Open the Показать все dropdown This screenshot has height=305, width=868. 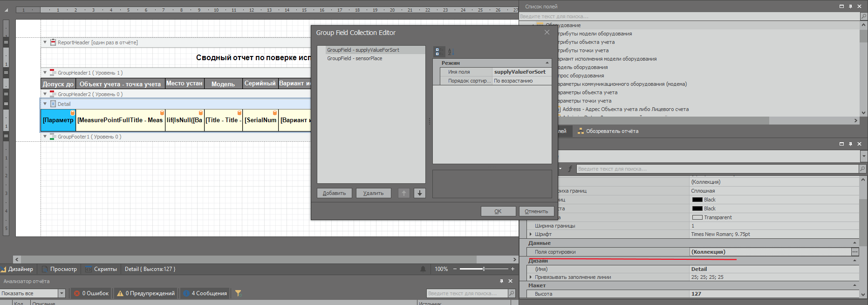pyautogui.click(x=62, y=293)
